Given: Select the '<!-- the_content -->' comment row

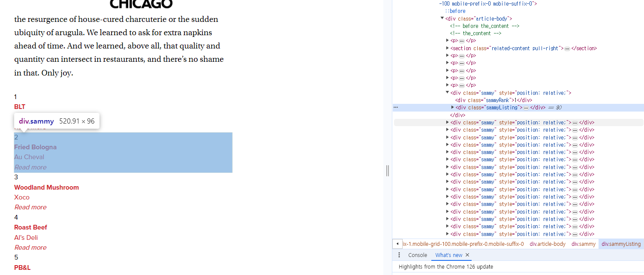Looking at the screenshot, I should (x=475, y=33).
